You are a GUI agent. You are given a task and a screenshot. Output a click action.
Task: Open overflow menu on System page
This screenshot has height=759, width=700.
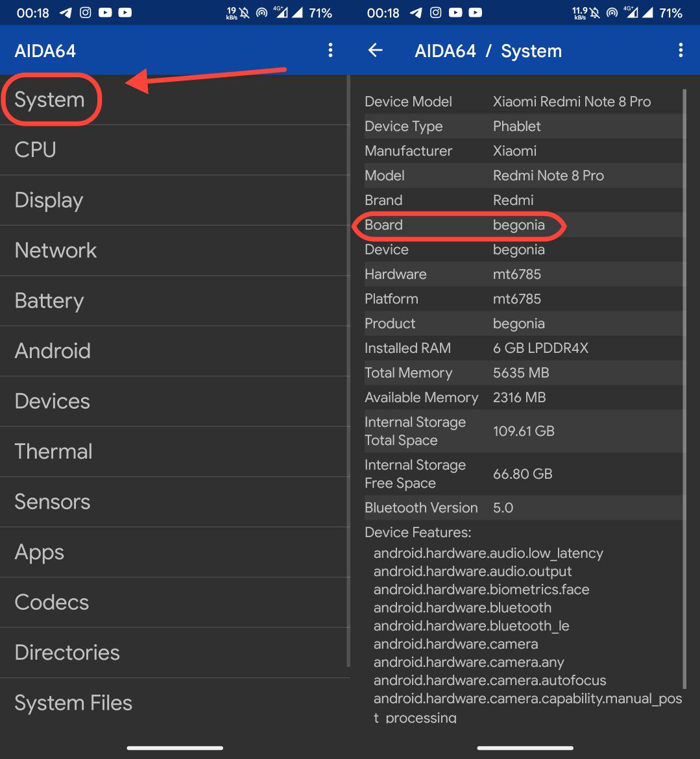[x=680, y=51]
